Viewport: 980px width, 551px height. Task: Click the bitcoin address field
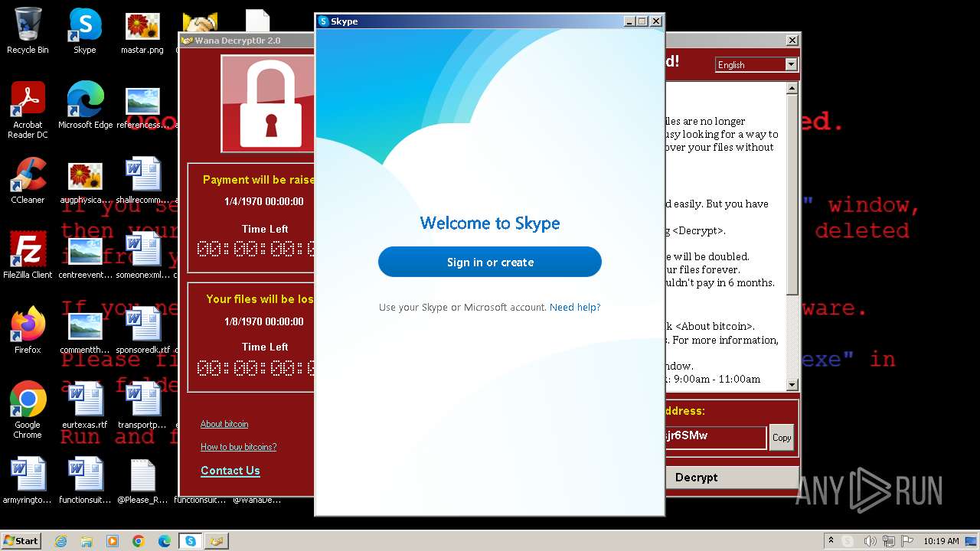(715, 437)
